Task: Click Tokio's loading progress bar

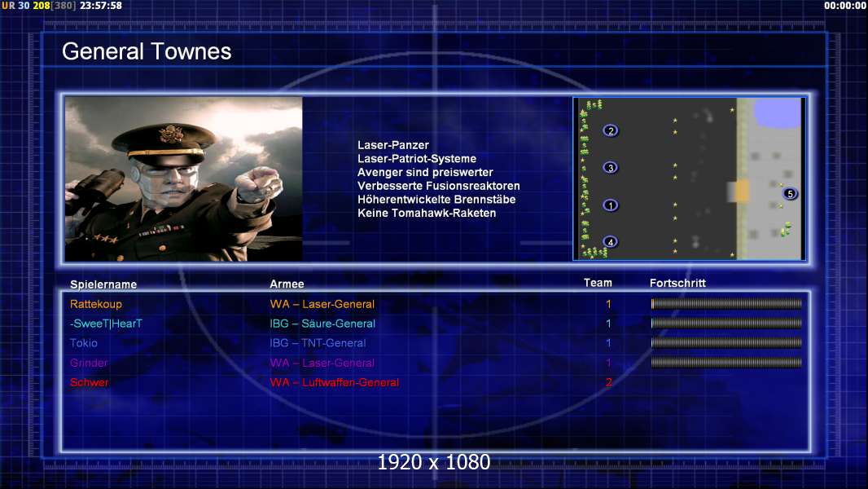Action: coord(726,343)
